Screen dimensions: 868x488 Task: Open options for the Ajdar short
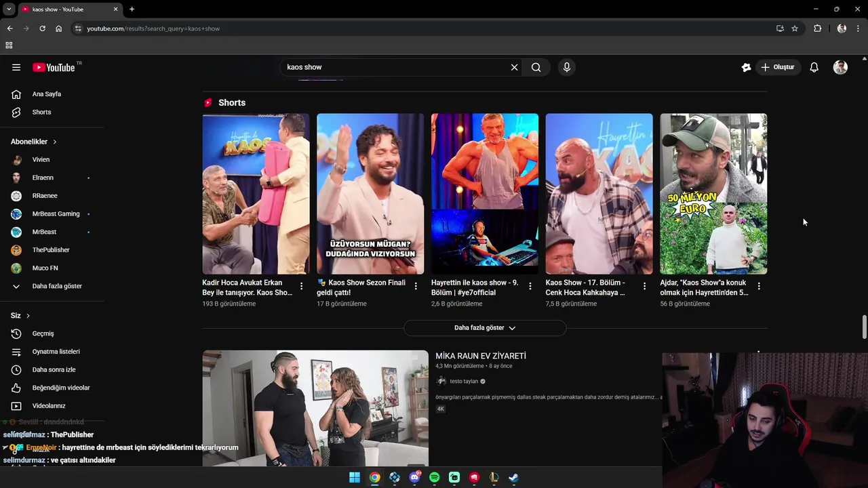[x=759, y=286]
